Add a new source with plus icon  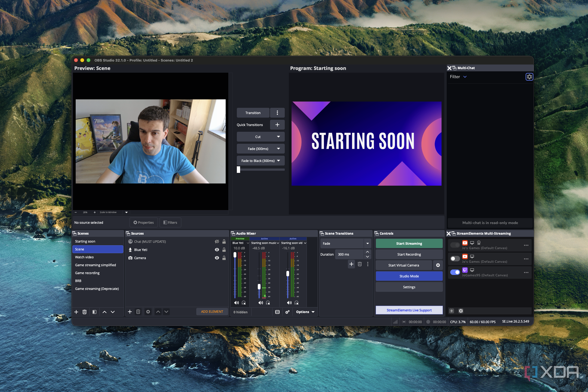tap(130, 312)
